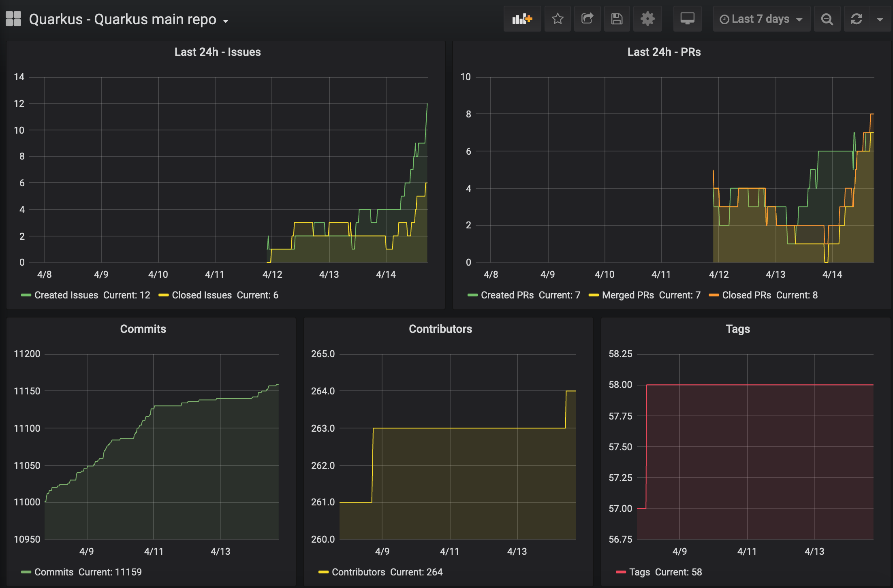
Task: Click the 'Current: 11159' Commits value
Action: coord(110,572)
